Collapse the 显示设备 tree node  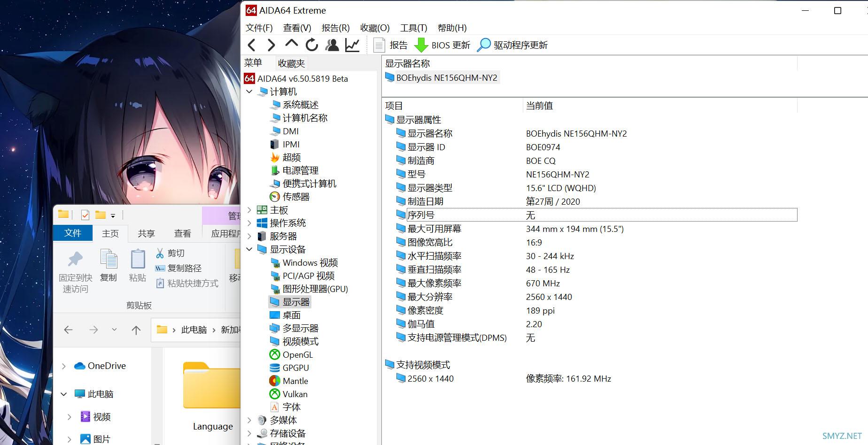[249, 249]
